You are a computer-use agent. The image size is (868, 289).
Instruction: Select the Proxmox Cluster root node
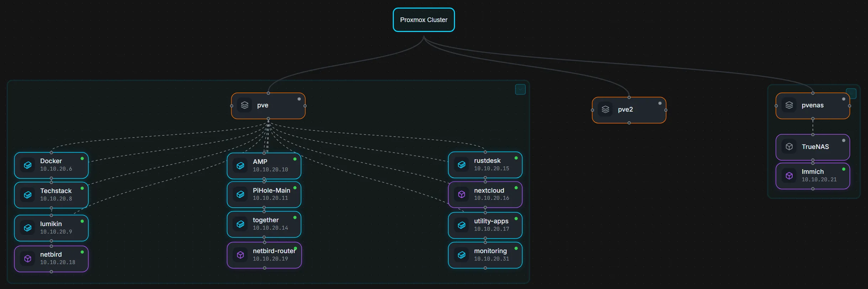pos(424,20)
